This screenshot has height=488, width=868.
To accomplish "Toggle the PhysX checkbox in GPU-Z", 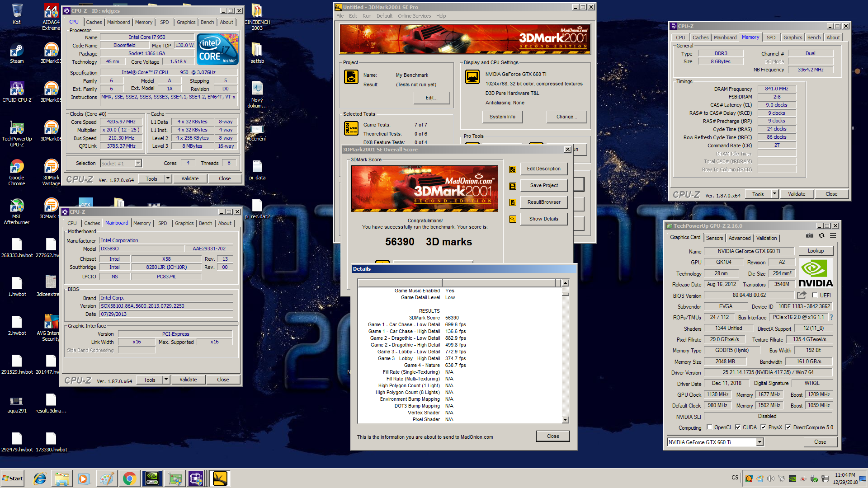I will tap(763, 427).
